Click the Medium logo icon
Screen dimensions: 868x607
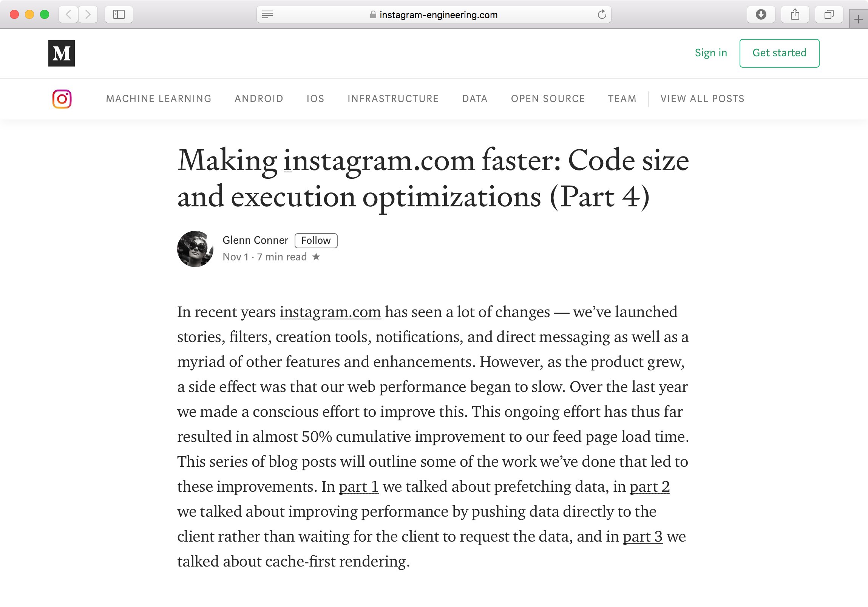[61, 53]
